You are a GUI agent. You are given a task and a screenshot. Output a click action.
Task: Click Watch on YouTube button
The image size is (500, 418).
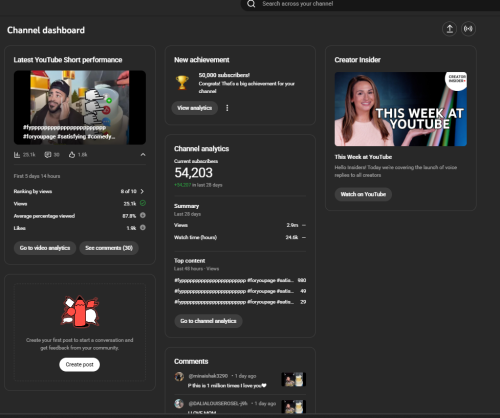pos(363,194)
